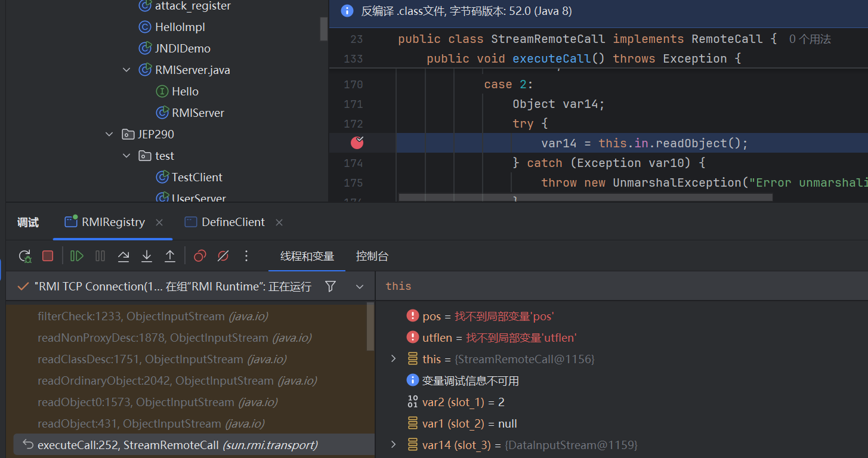This screenshot has width=868, height=458.
Task: Close the RMIRegistry debug tab
Action: pyautogui.click(x=159, y=222)
